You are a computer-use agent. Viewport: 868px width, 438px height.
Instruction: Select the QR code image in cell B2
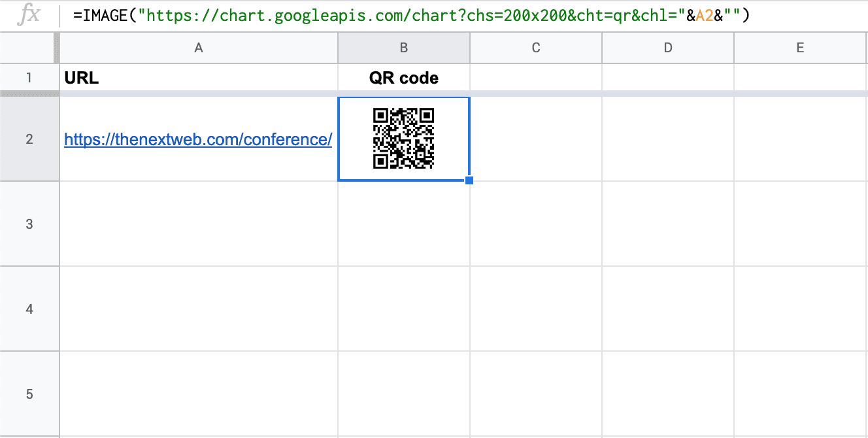coord(403,139)
